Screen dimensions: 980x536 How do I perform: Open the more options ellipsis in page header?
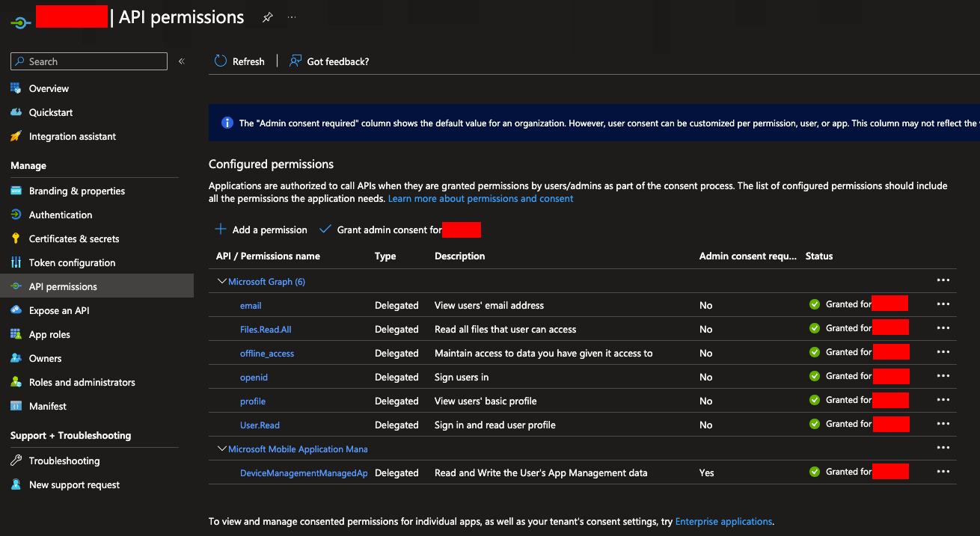[x=292, y=17]
